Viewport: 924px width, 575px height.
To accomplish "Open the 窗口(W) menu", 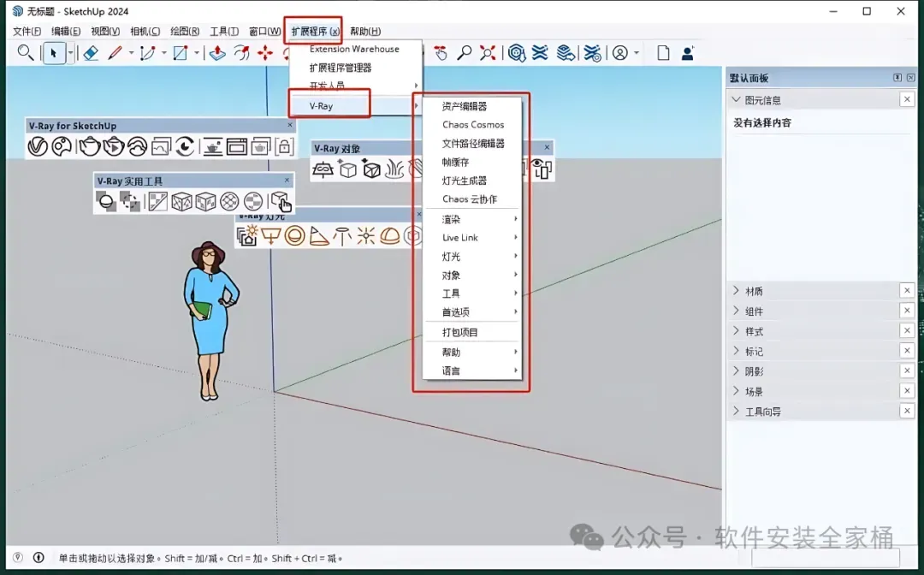I will 264,31.
